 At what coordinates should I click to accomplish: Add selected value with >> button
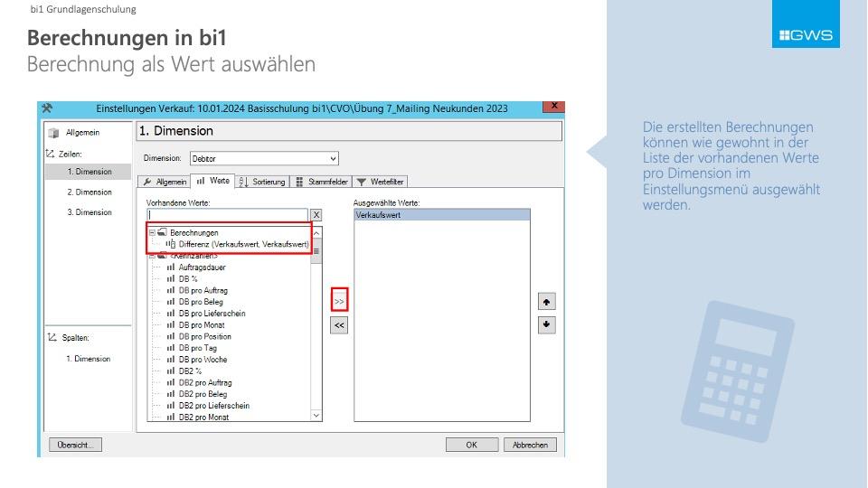click(x=339, y=302)
